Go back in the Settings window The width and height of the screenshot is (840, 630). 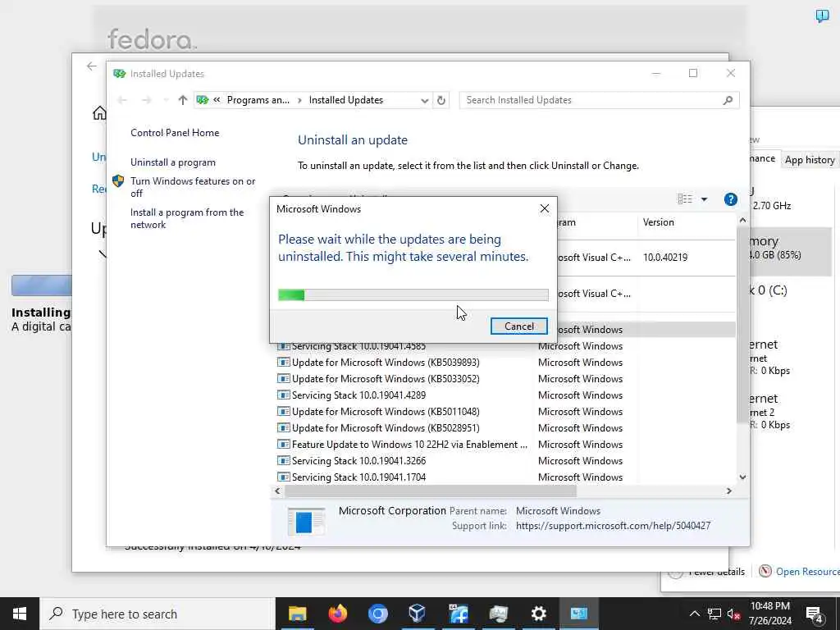(x=92, y=66)
